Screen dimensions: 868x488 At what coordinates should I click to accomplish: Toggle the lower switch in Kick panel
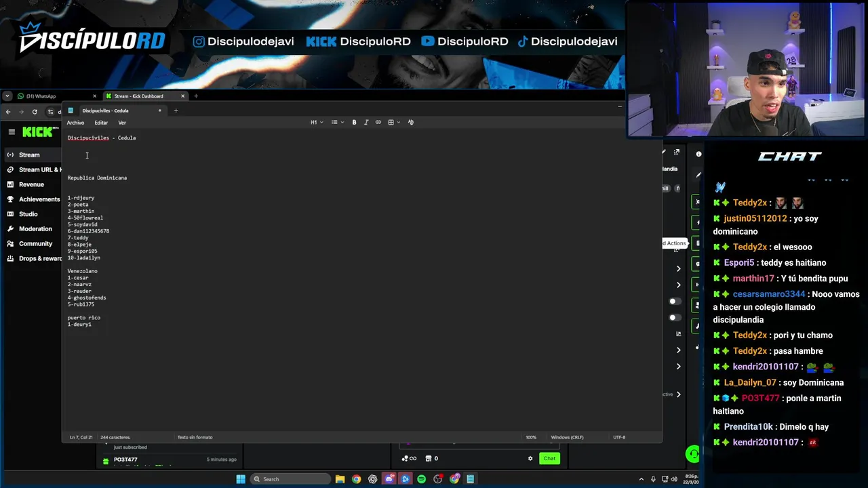(x=673, y=317)
